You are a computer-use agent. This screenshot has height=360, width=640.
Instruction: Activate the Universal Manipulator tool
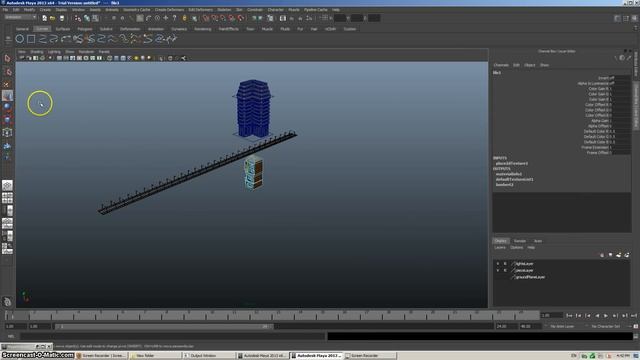(7, 132)
